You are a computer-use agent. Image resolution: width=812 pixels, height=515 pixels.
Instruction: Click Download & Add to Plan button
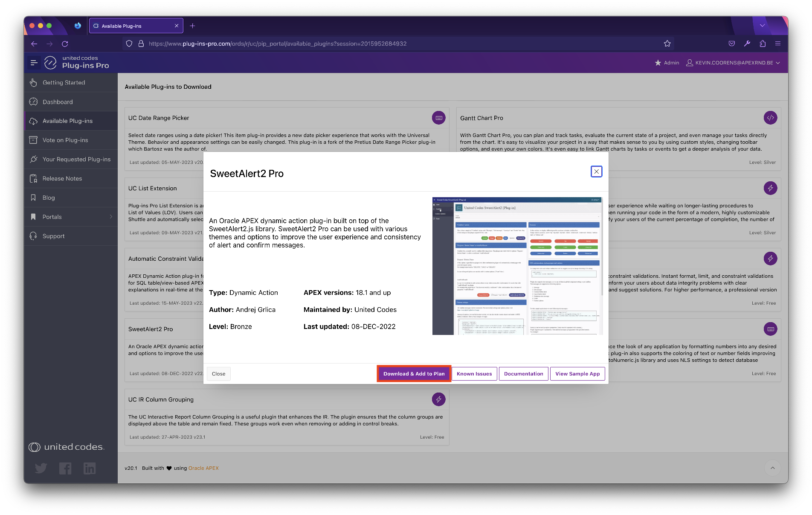414,374
